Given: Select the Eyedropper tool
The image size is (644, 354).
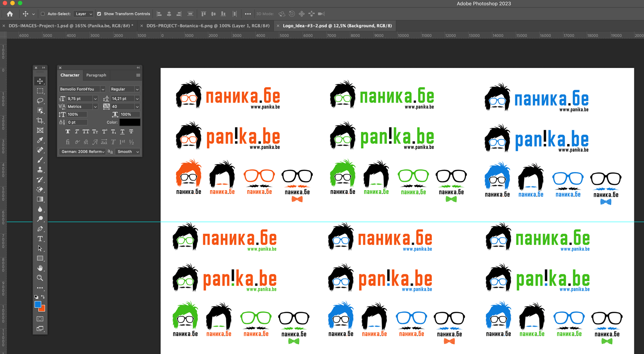Looking at the screenshot, I should pyautogui.click(x=40, y=140).
